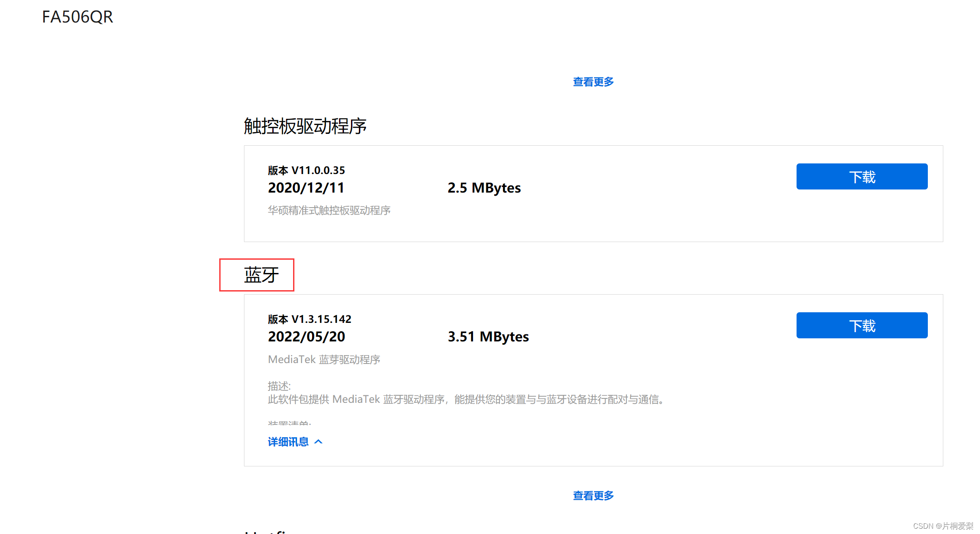Click the 华硕精准式触控板驱动程序 description text
980x534 pixels.
coord(329,211)
